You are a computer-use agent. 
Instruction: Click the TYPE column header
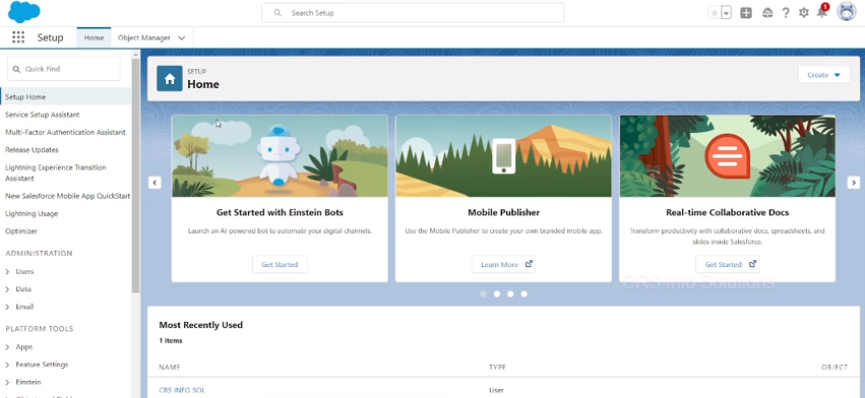point(497,367)
